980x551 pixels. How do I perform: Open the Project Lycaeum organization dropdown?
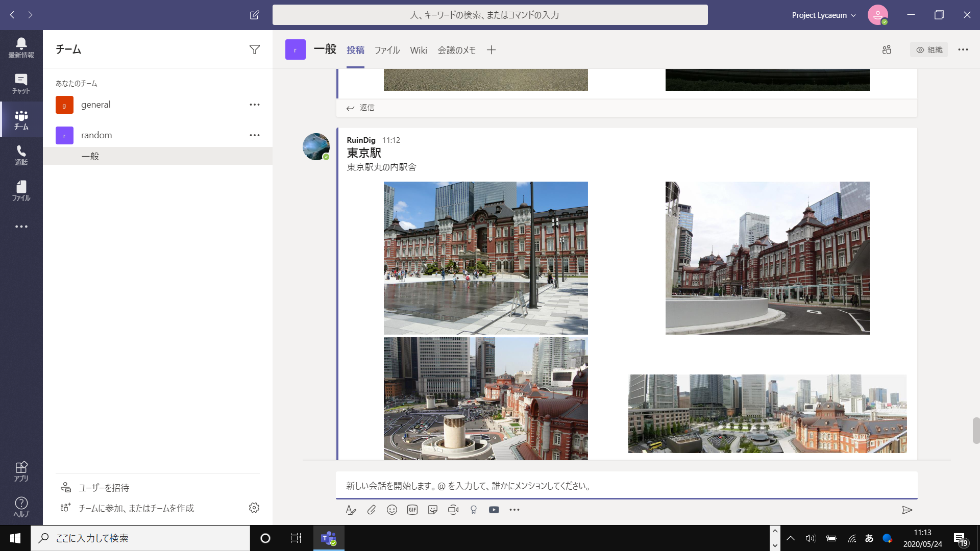(823, 15)
